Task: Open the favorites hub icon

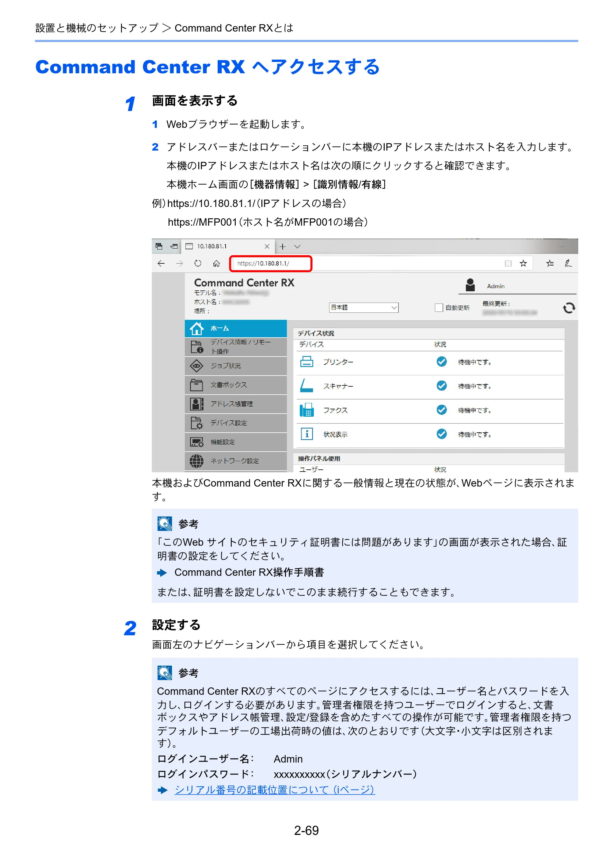Action: coord(550,263)
